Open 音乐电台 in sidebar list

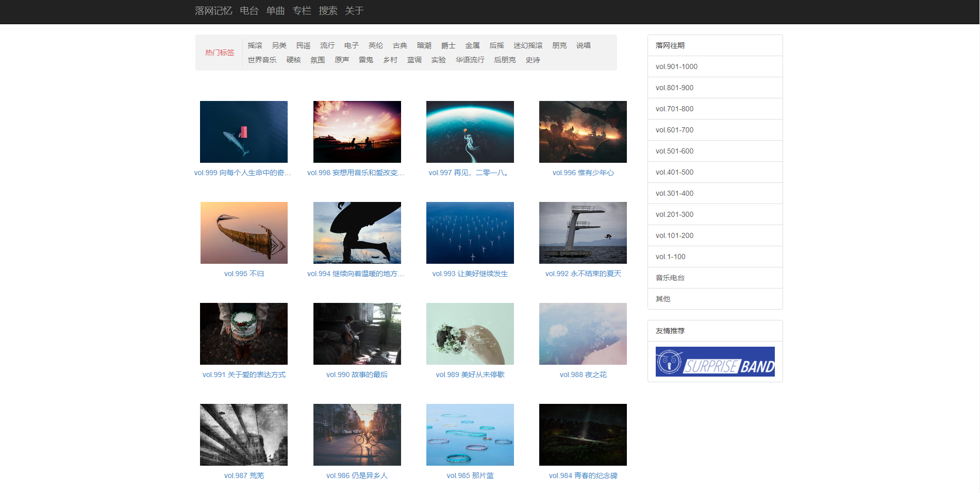[715, 278]
